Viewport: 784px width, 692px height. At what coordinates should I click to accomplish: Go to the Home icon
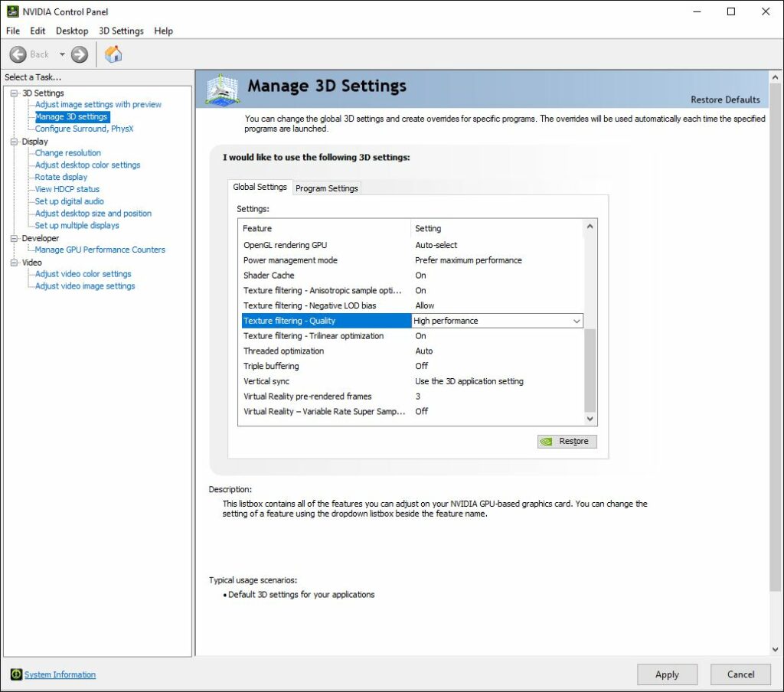[113, 54]
